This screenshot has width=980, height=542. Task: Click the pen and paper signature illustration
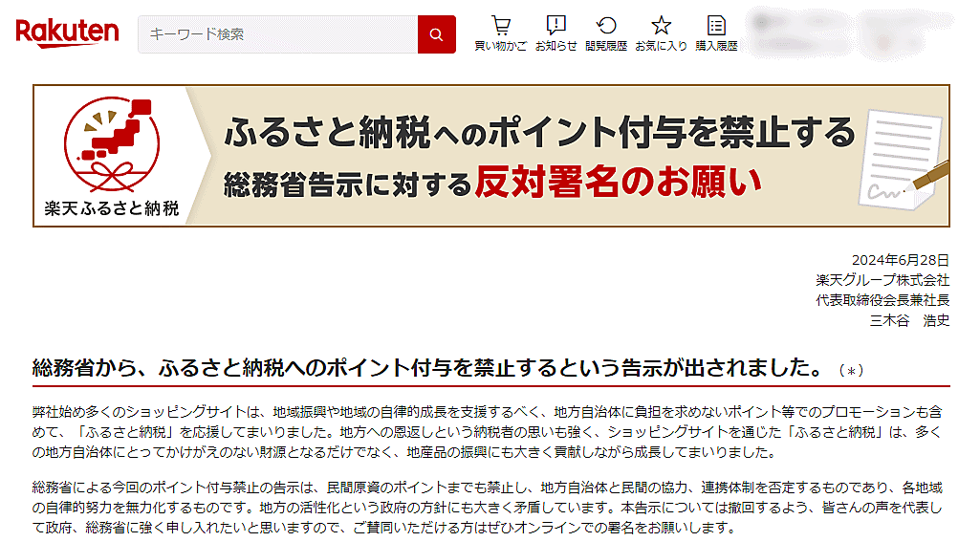pyautogui.click(x=904, y=158)
